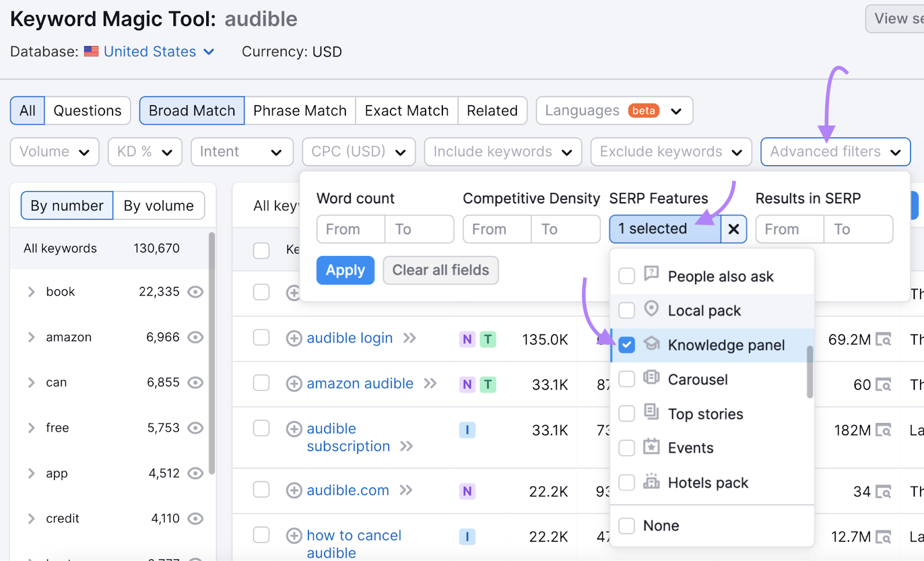924x561 pixels.
Task: Click the Knowledge panel graduation-cap icon
Action: [x=651, y=344]
